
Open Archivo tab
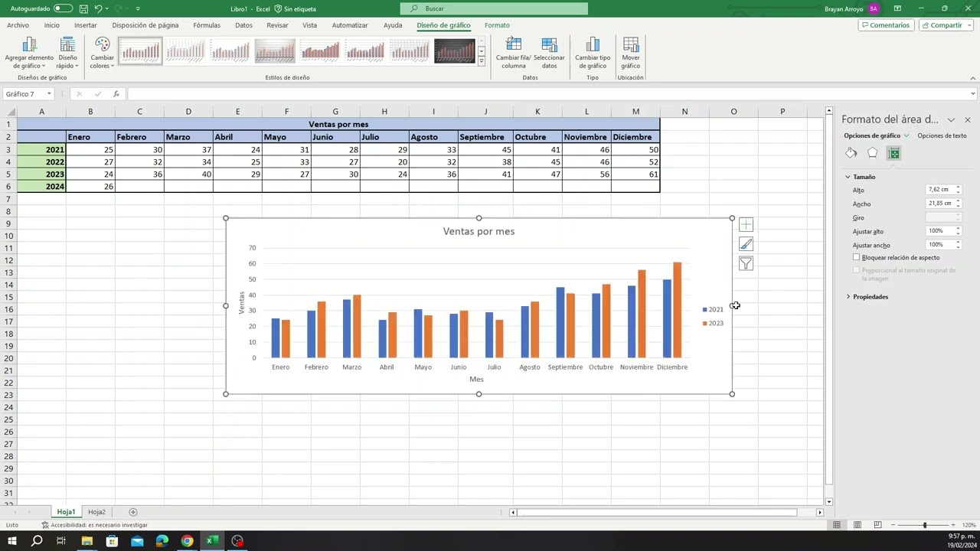point(18,25)
